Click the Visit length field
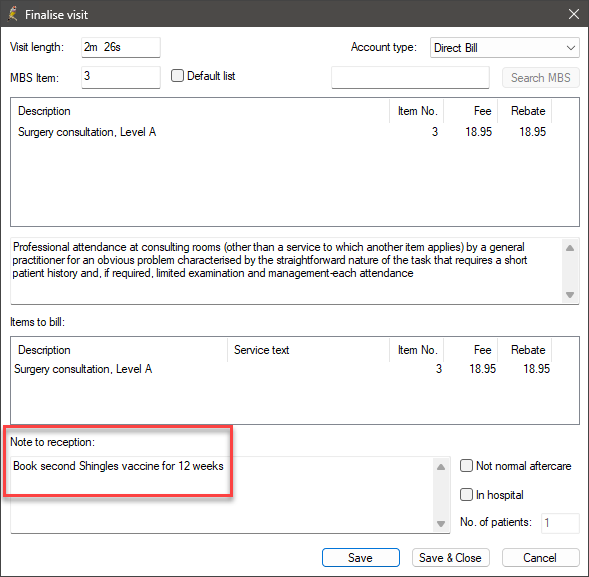Screen dimensions: 589x577 coord(121,47)
